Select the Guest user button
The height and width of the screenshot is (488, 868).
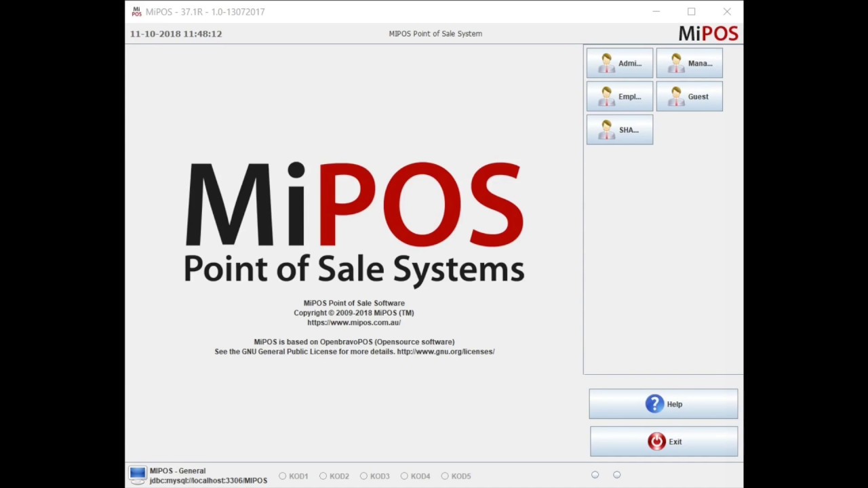(690, 96)
